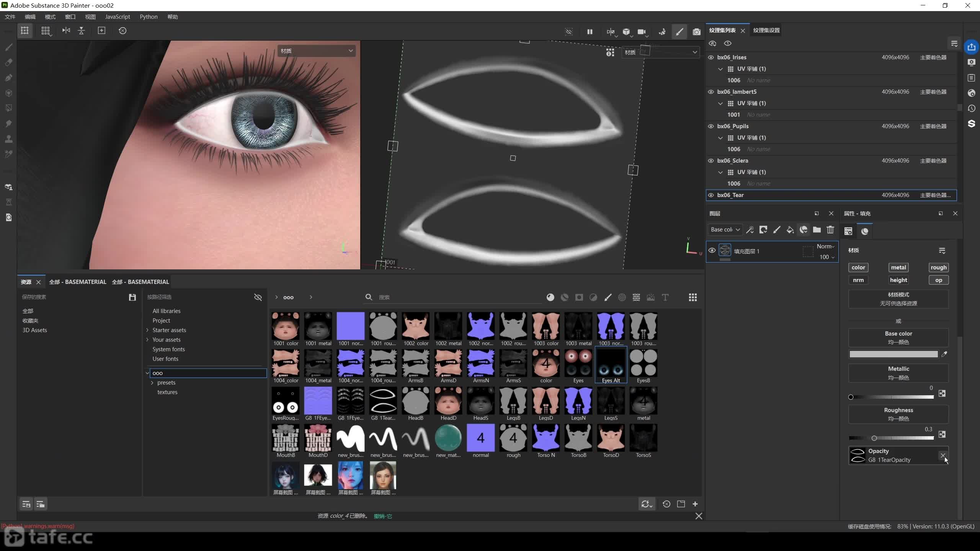Image resolution: width=980 pixels, height=551 pixels.
Task: Toggle visibility of fill layer 填充图层 1
Action: (712, 251)
